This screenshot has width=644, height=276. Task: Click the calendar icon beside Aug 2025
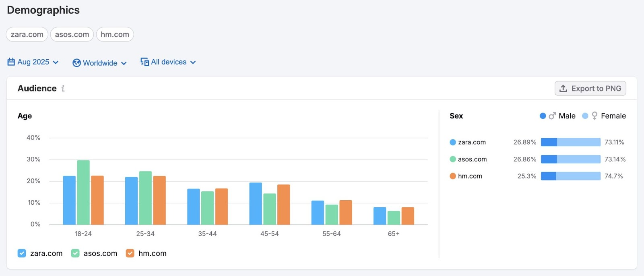[x=11, y=62]
